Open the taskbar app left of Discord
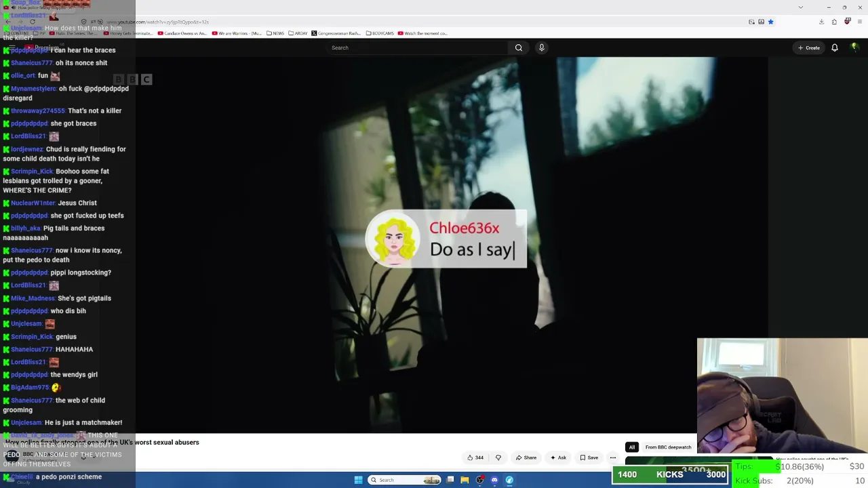The height and width of the screenshot is (488, 868). click(x=479, y=480)
